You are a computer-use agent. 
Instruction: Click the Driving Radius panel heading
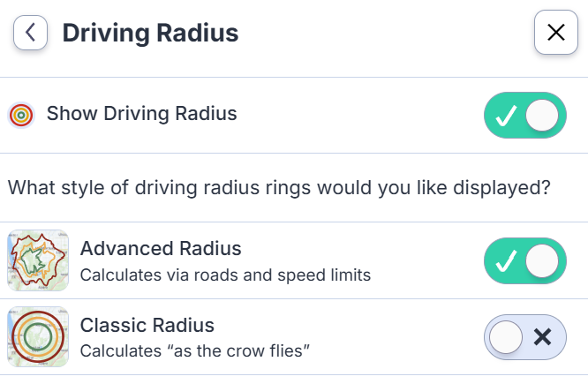[x=150, y=33]
